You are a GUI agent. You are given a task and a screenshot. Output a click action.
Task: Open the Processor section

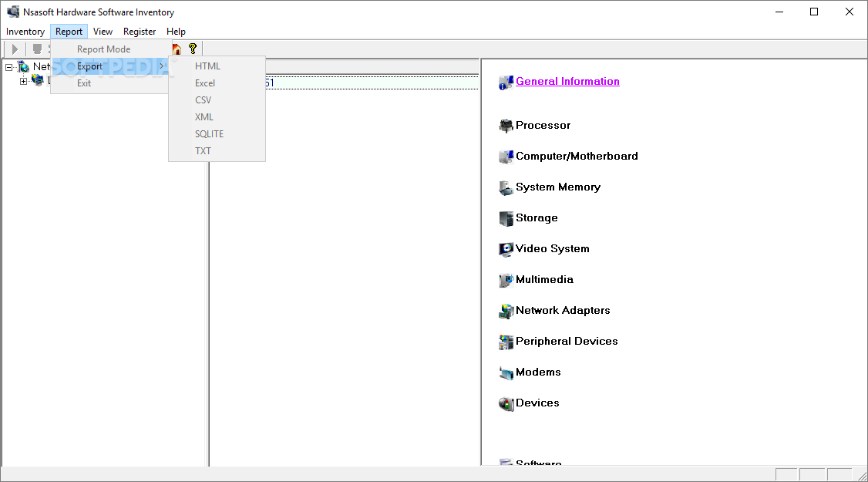(x=543, y=125)
